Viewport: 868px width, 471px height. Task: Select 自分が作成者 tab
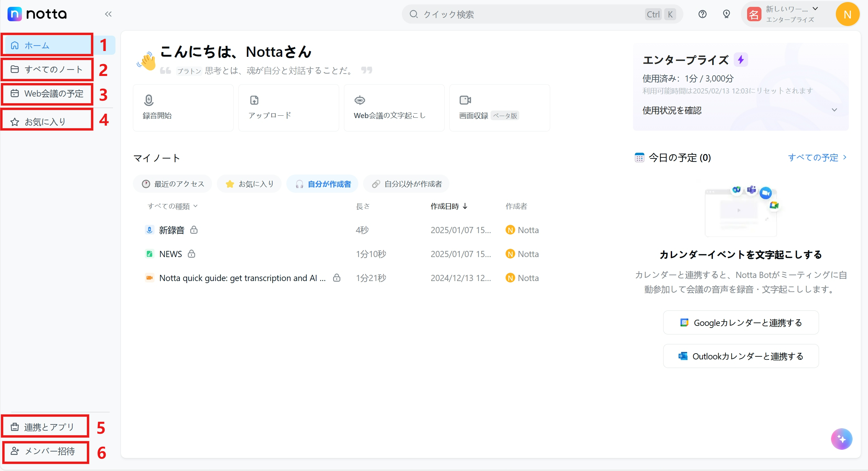(x=323, y=184)
